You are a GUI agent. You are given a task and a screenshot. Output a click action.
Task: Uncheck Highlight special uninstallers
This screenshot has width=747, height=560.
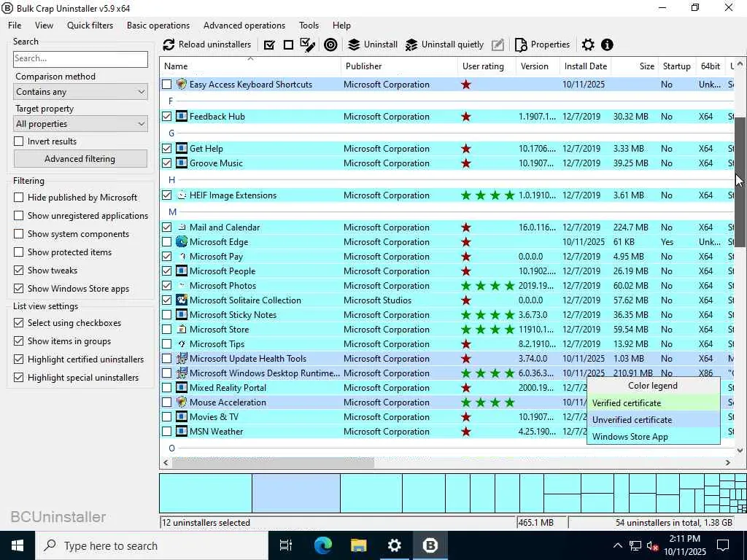(18, 378)
